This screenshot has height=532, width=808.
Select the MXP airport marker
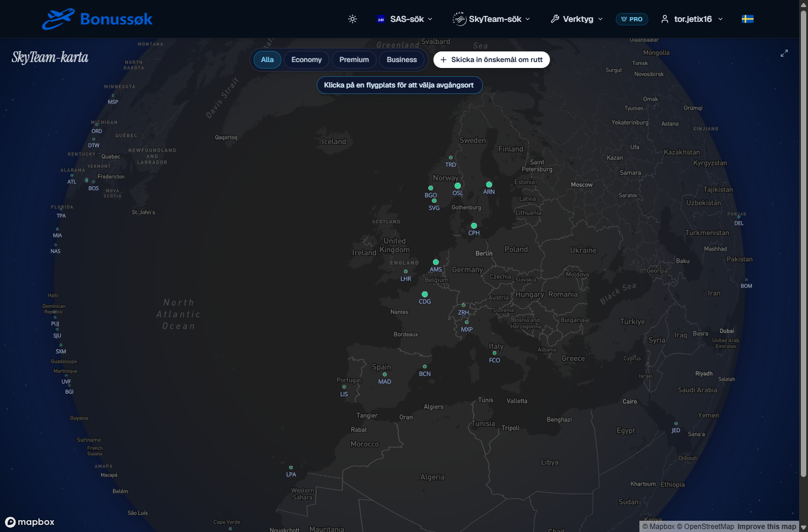click(x=467, y=322)
